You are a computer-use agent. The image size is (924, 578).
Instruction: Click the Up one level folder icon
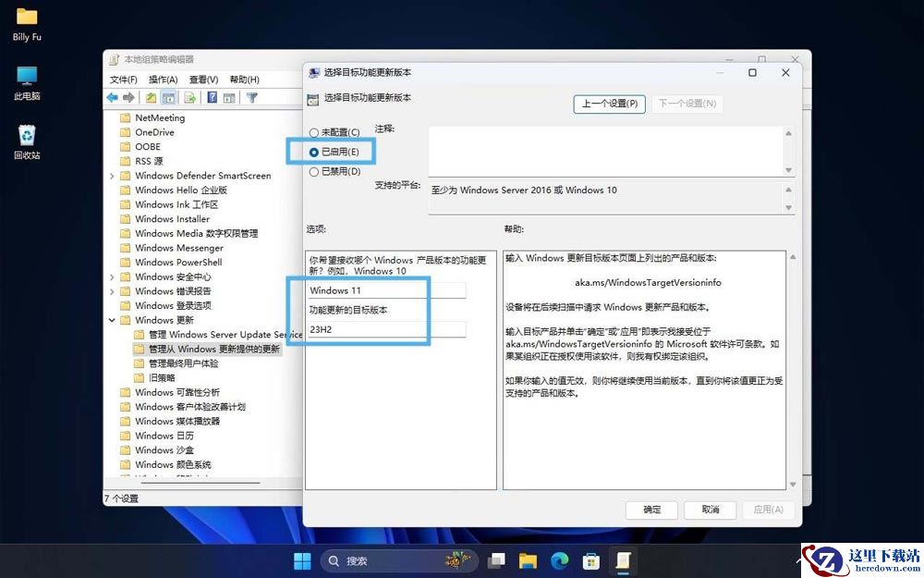pyautogui.click(x=152, y=98)
